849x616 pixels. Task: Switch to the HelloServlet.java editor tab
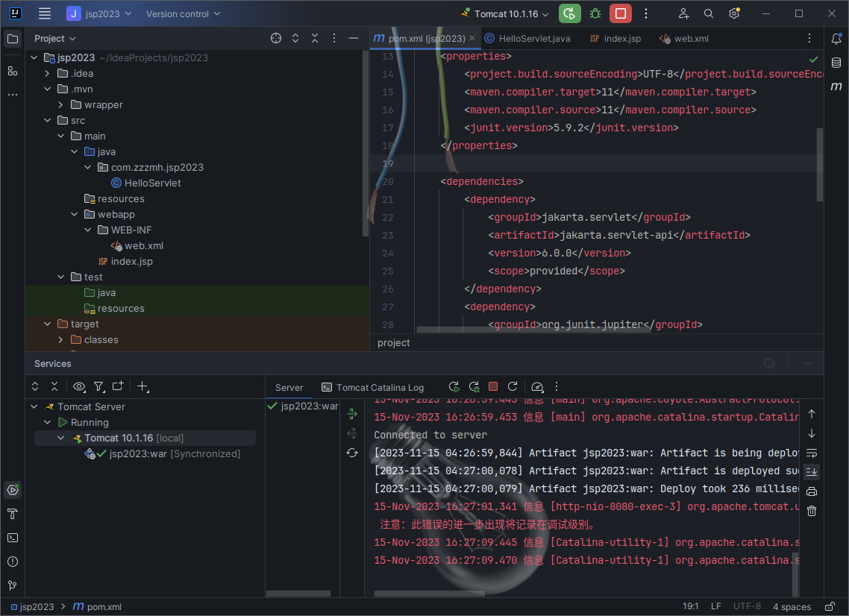pyautogui.click(x=533, y=39)
